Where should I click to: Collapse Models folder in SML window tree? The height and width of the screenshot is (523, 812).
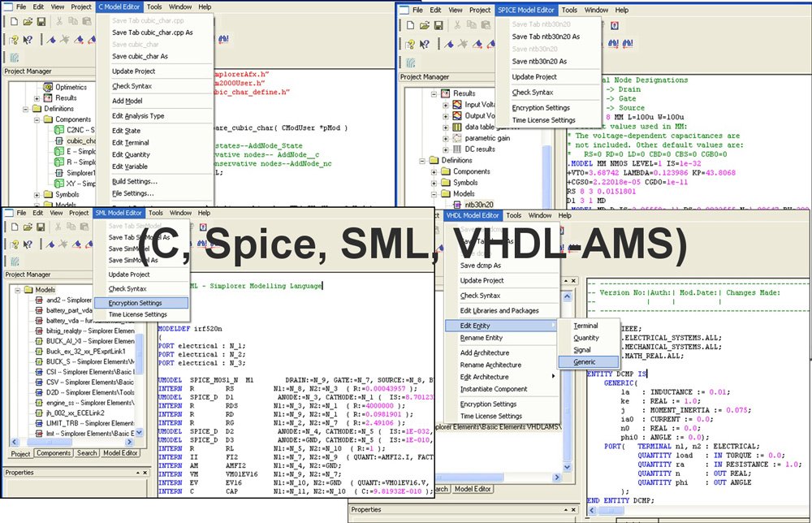pyautogui.click(x=17, y=291)
